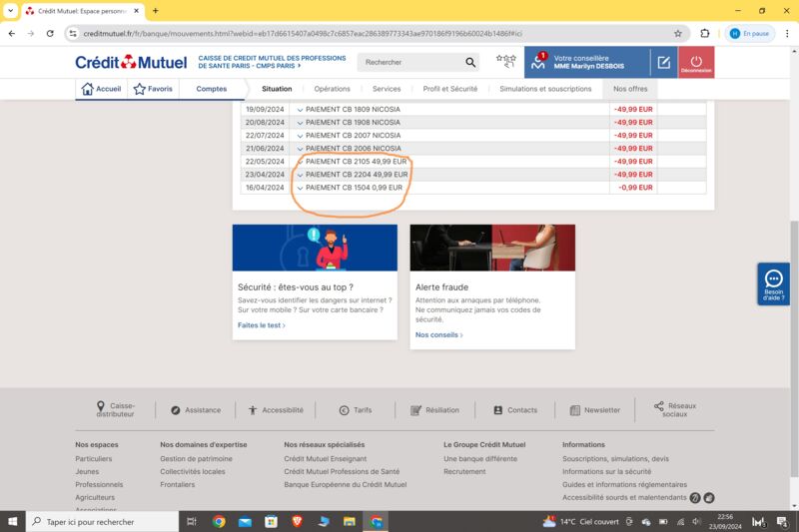This screenshot has height=532, width=799.
Task: Expand the PAIEMENT CB 2105 row
Action: (x=300, y=162)
